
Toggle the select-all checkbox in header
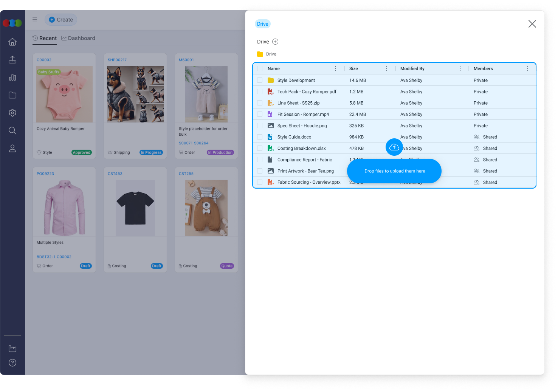[260, 68]
